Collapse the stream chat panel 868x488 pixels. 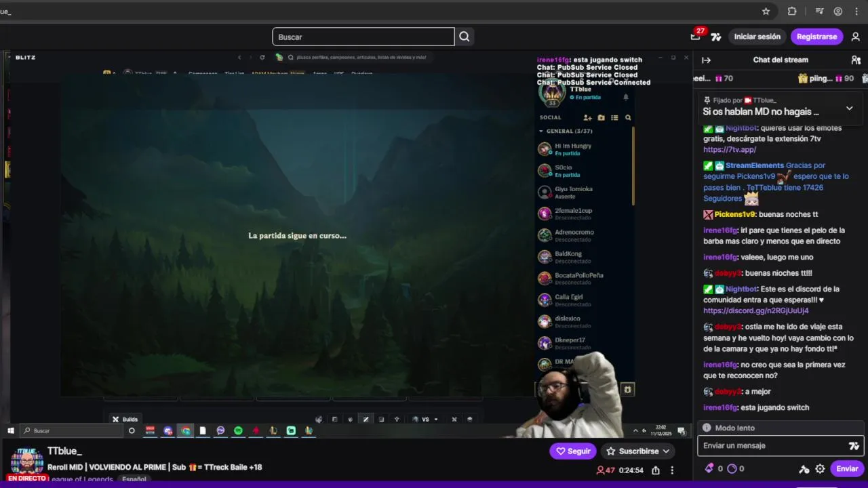tap(706, 60)
